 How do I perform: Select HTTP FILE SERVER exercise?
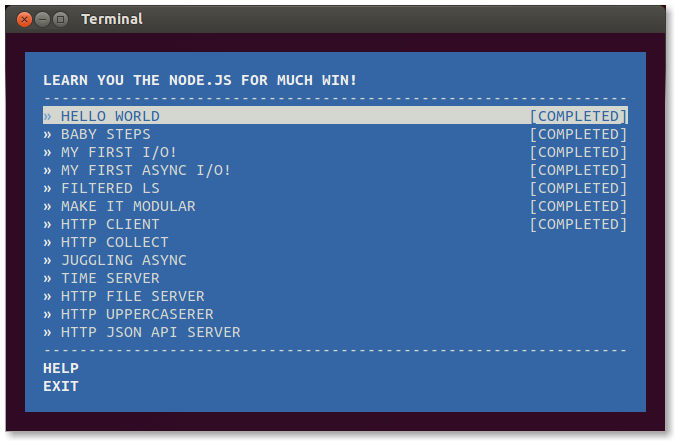click(x=335, y=296)
